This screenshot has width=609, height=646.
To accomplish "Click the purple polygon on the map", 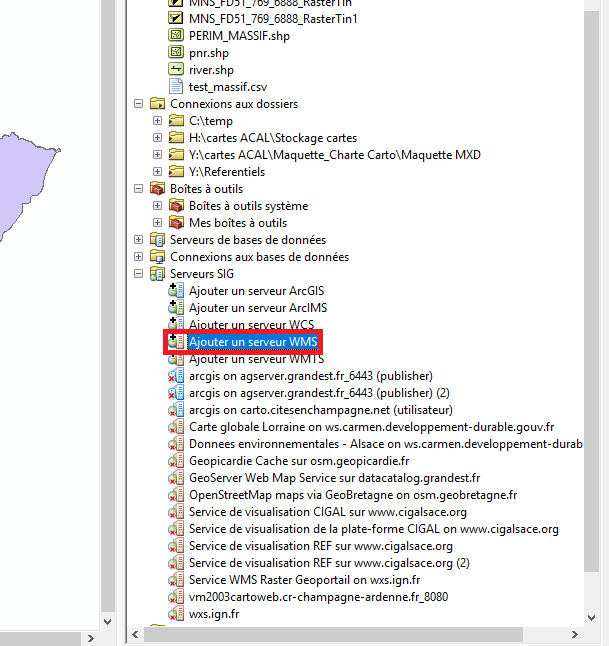I will click(x=23, y=177).
